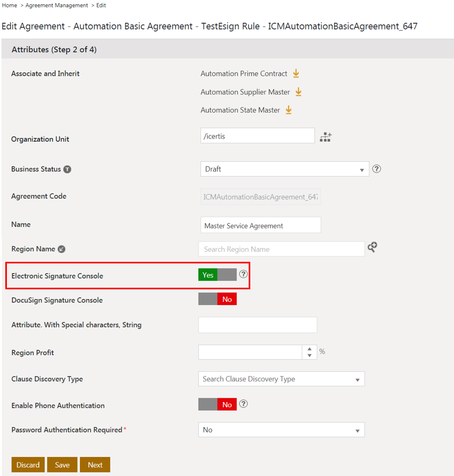The width and height of the screenshot is (454, 476).
Task: Navigate to Agreement Management breadcrumb
Action: pyautogui.click(x=57, y=5)
